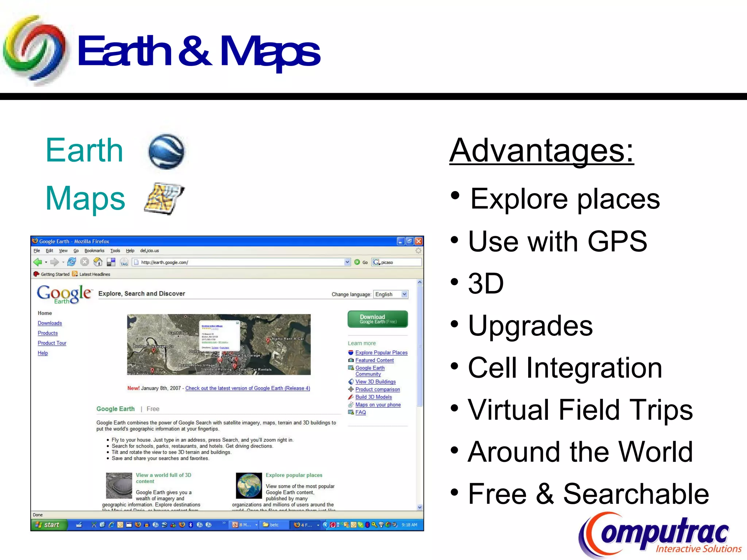The image size is (747, 560).
Task: Click the Product comparison link
Action: 378,389
